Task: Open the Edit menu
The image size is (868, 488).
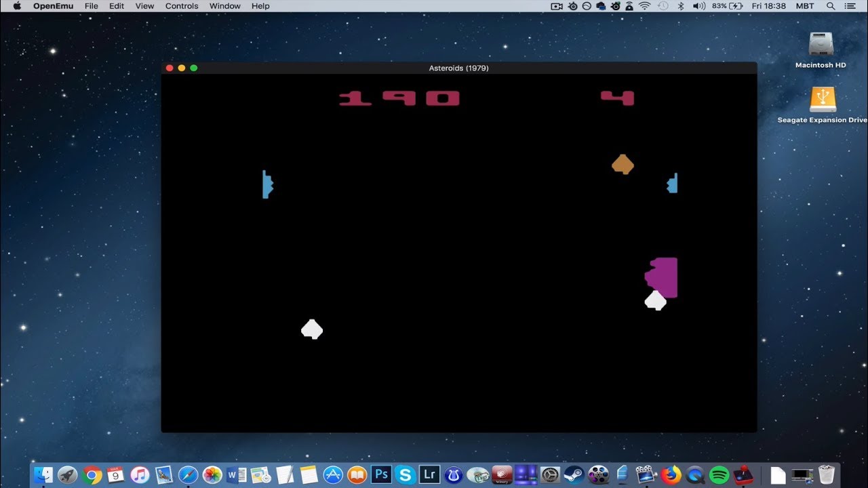Action: click(117, 6)
